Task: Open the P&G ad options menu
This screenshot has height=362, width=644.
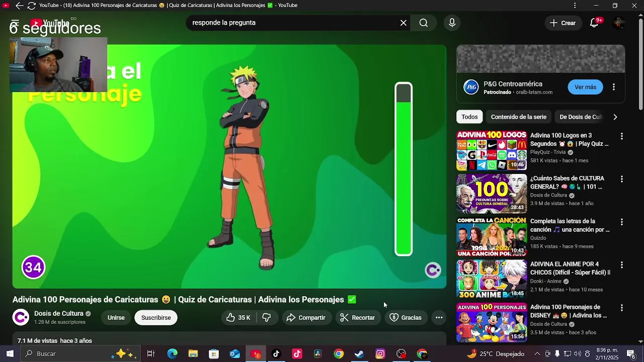Action: click(x=614, y=87)
